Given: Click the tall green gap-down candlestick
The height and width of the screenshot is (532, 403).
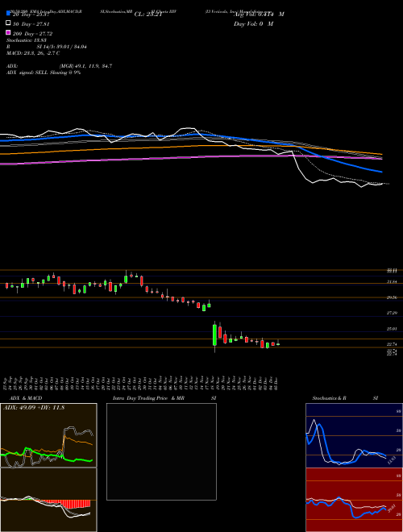Looking at the screenshot, I should coord(214,335).
